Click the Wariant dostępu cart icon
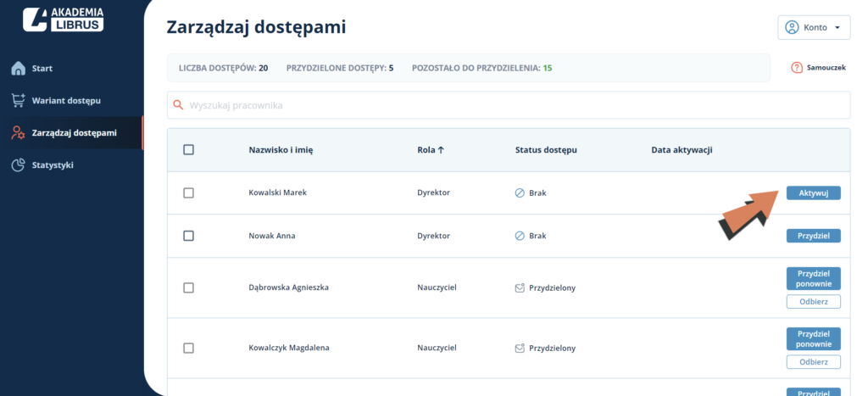The height and width of the screenshot is (396, 868). click(x=19, y=100)
